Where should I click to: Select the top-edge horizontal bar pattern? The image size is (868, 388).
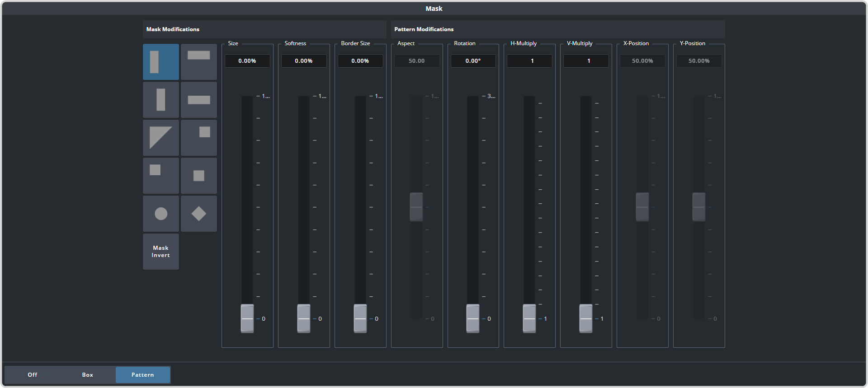click(x=199, y=62)
